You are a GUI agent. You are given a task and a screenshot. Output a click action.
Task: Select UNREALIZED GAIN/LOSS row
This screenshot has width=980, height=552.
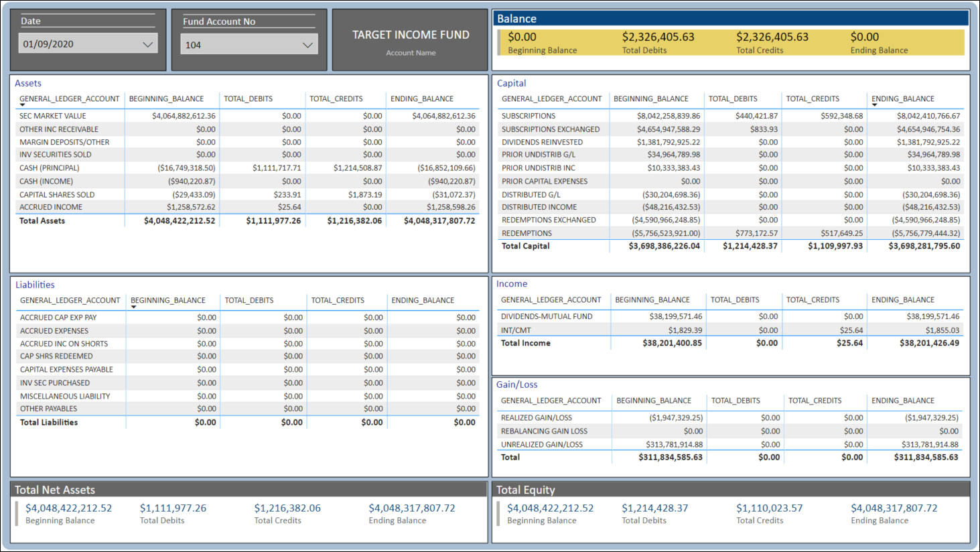point(731,444)
